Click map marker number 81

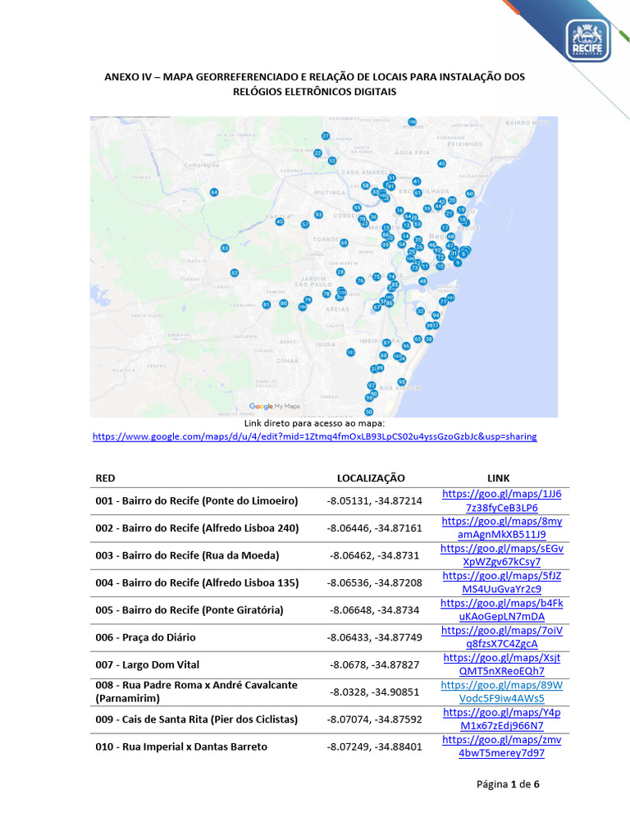click(267, 305)
